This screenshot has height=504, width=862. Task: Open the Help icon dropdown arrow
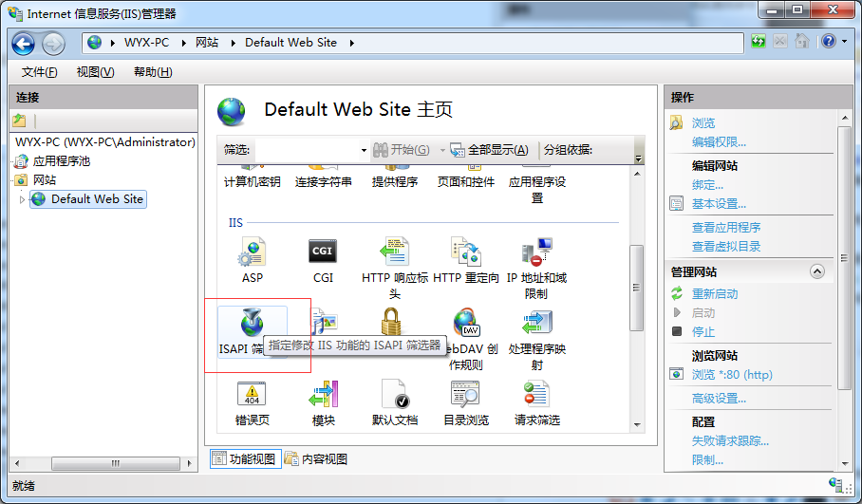pos(844,42)
